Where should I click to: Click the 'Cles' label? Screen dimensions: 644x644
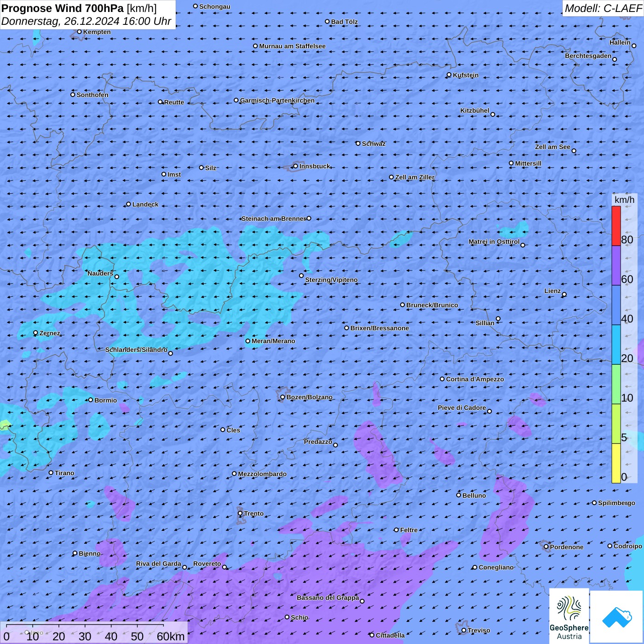coord(233,430)
